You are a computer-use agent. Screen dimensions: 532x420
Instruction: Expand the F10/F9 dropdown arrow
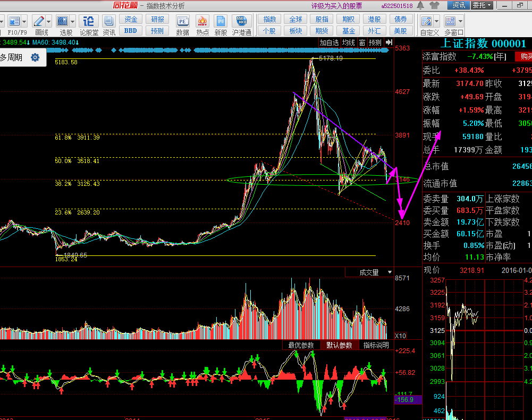(x=24, y=21)
